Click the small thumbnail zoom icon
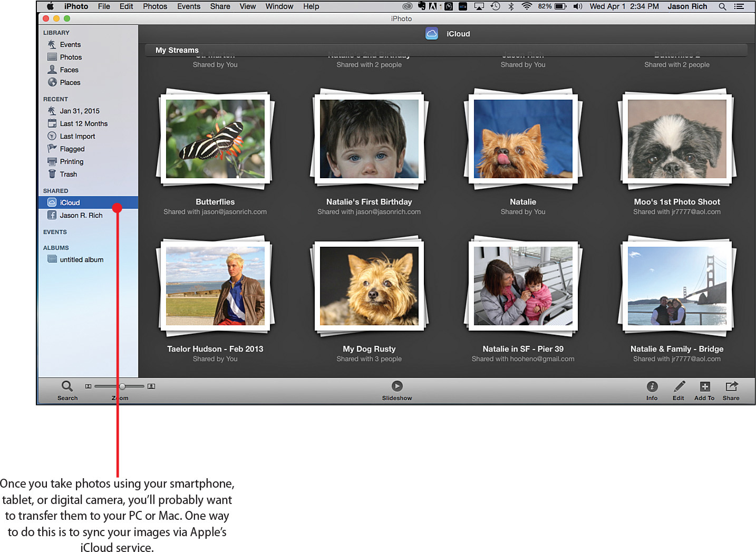Screen dimensions: 756x552 [88, 386]
